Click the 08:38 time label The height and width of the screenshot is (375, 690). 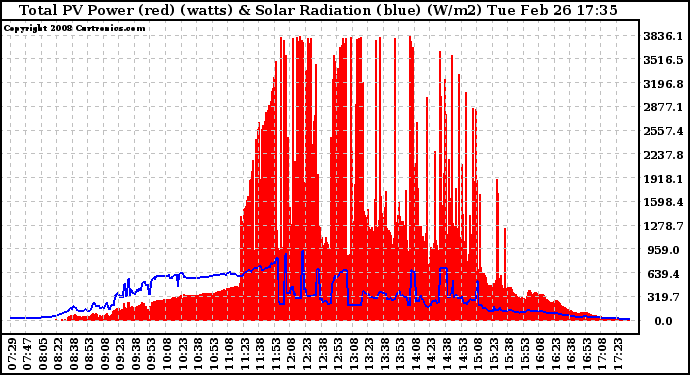click(74, 354)
